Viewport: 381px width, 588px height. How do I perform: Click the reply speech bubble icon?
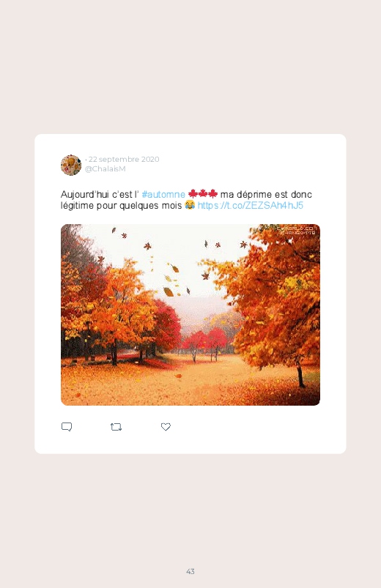coord(67,427)
